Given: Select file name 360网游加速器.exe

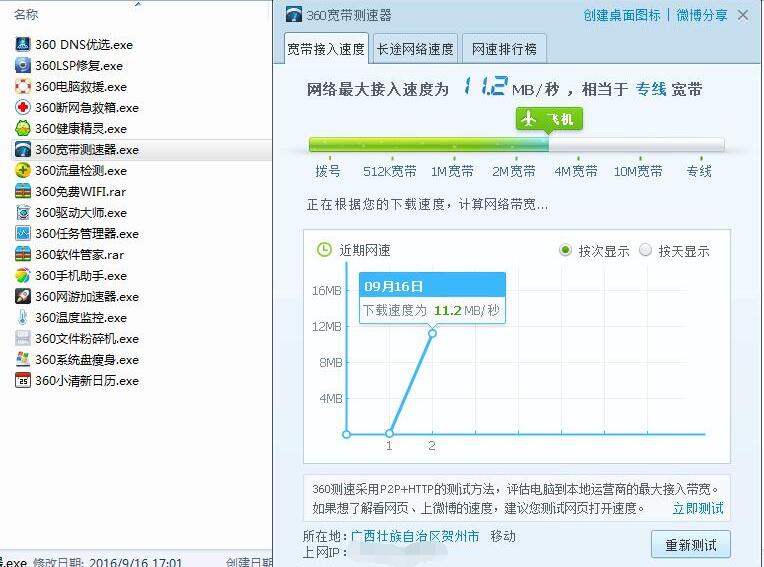Looking at the screenshot, I should [x=87, y=296].
